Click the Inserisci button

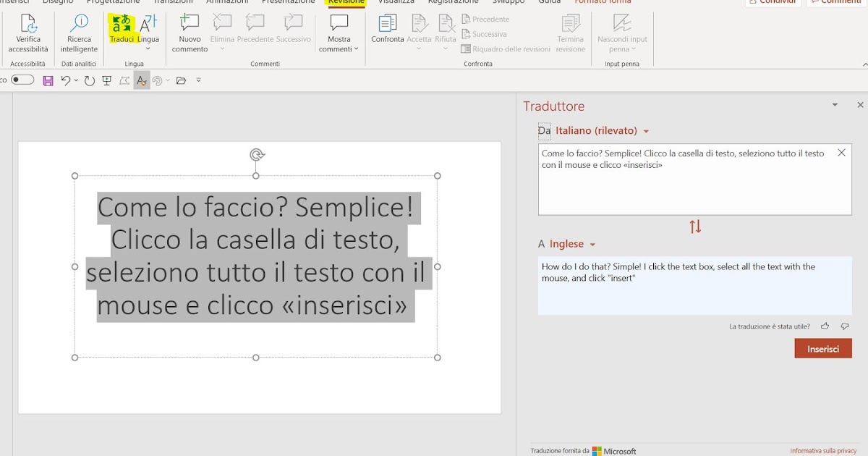[x=823, y=348]
